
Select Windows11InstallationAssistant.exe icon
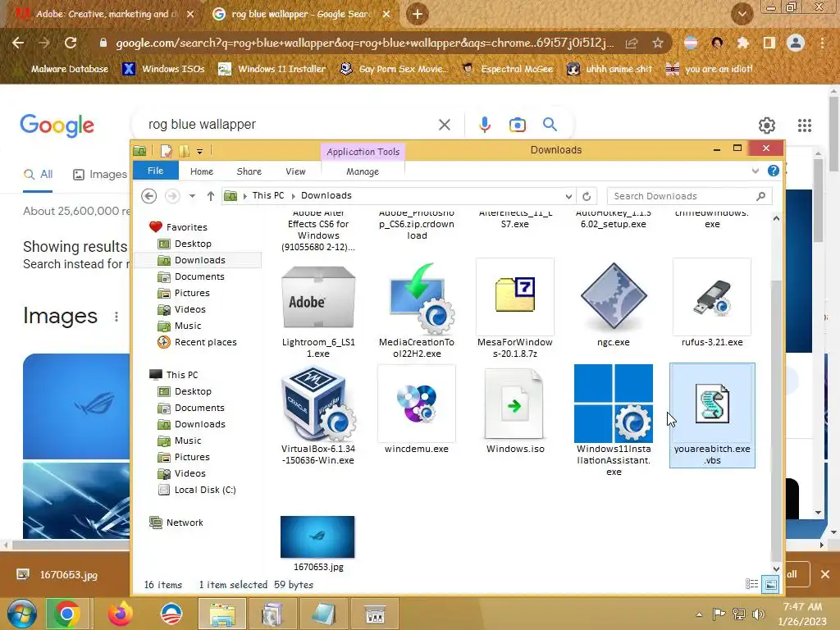[614, 403]
